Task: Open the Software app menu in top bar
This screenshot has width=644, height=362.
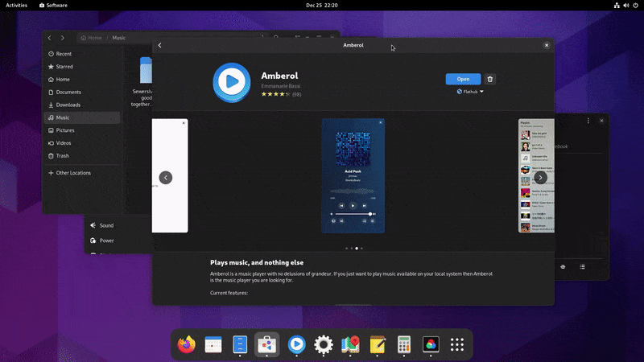Action: coord(53,6)
